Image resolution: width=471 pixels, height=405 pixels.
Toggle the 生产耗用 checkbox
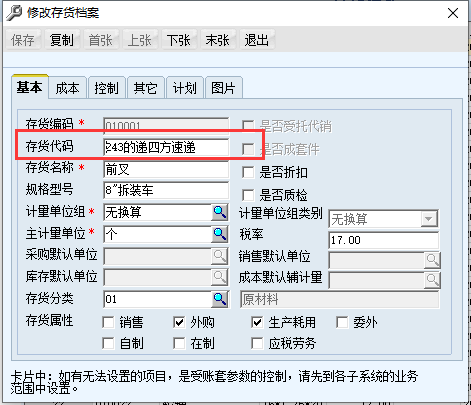[257, 322]
